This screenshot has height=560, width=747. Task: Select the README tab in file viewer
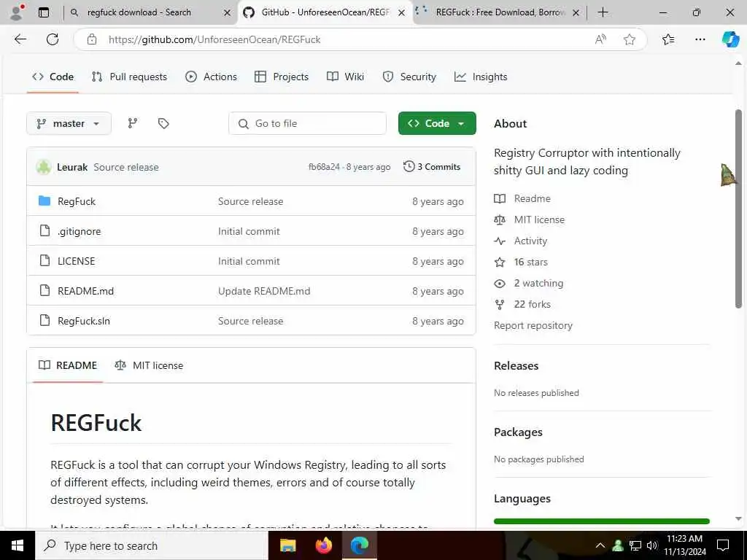[68, 365]
